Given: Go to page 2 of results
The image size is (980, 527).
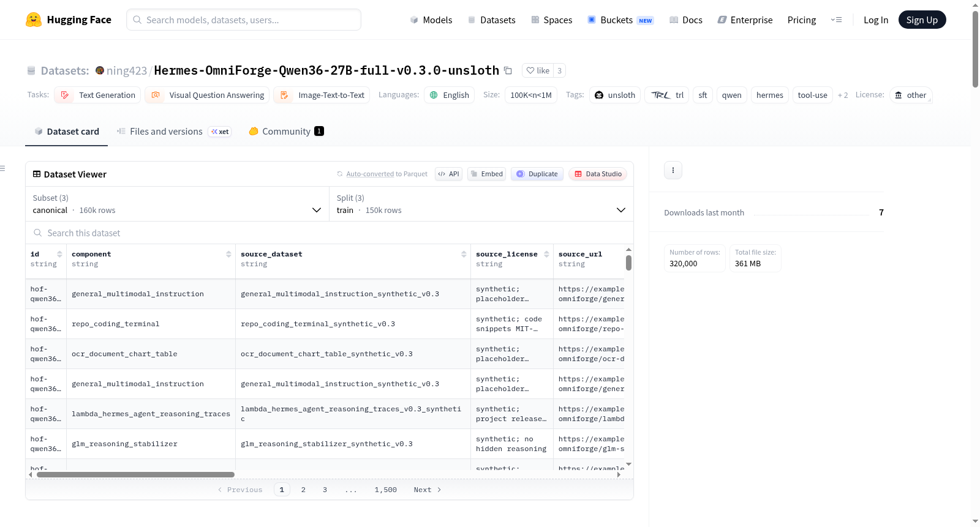Looking at the screenshot, I should point(303,490).
